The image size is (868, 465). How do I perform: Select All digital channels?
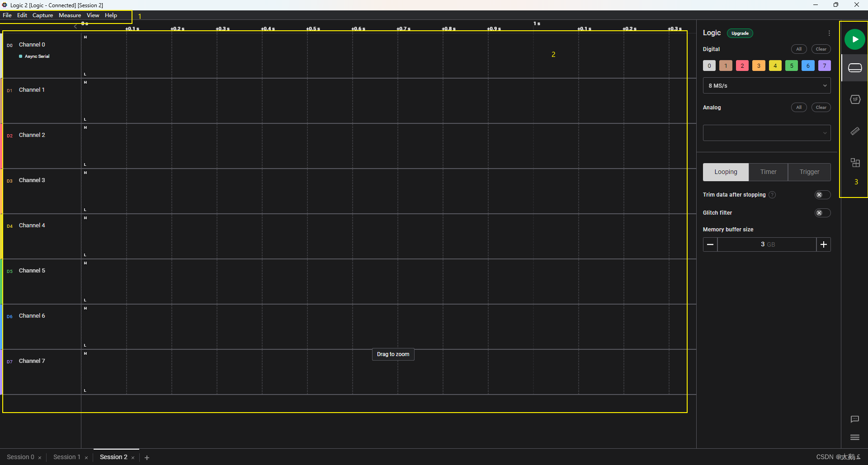click(799, 49)
